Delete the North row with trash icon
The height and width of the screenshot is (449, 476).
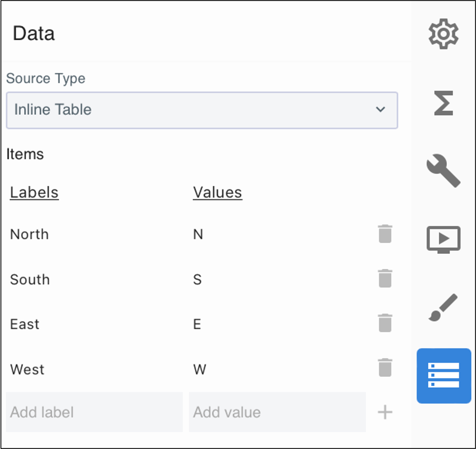(x=385, y=234)
